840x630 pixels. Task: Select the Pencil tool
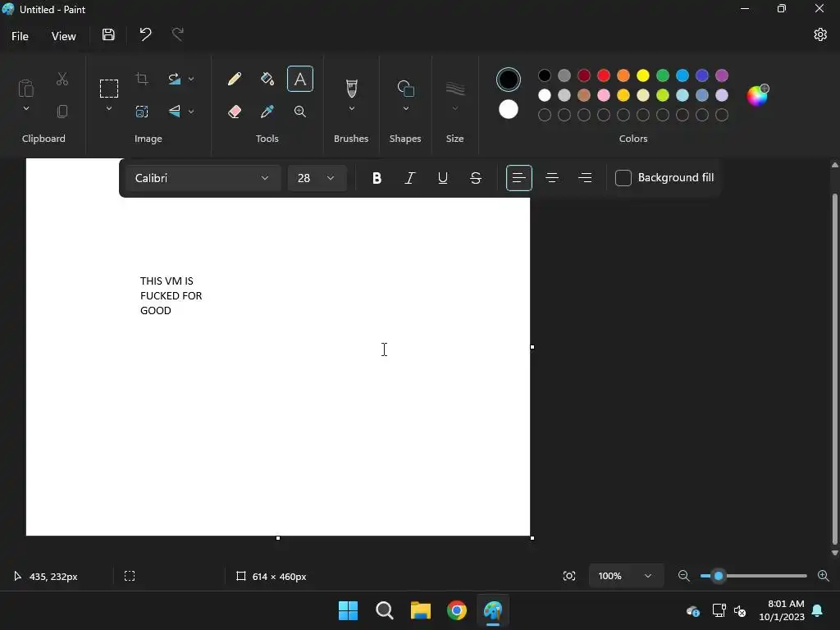[x=234, y=80]
